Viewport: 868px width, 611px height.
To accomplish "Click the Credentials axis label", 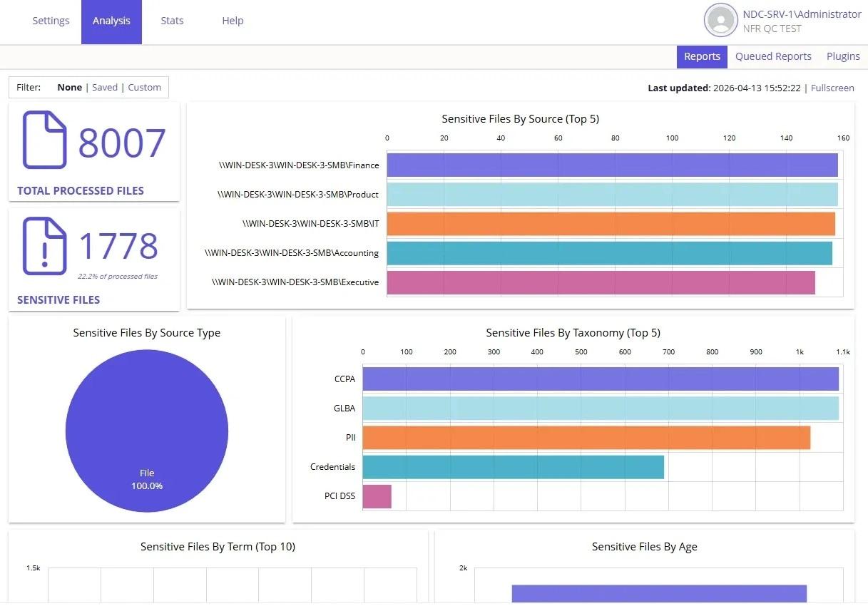I will 332,467.
